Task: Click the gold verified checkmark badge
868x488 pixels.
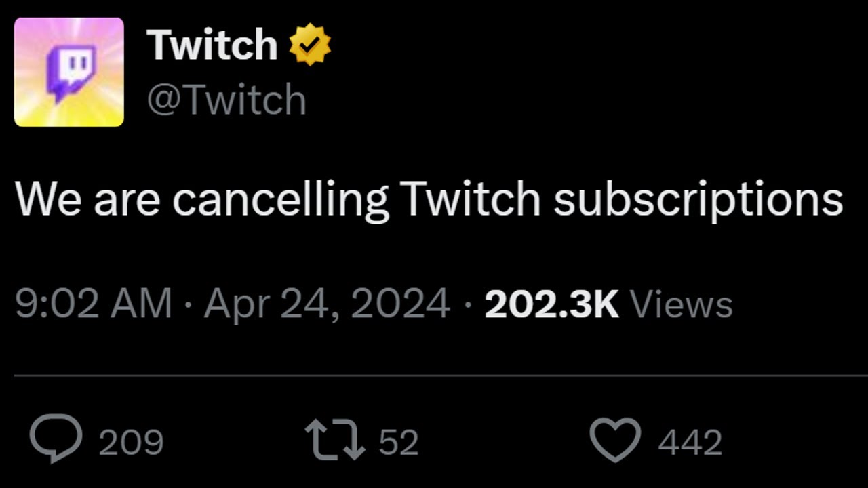Action: point(310,45)
